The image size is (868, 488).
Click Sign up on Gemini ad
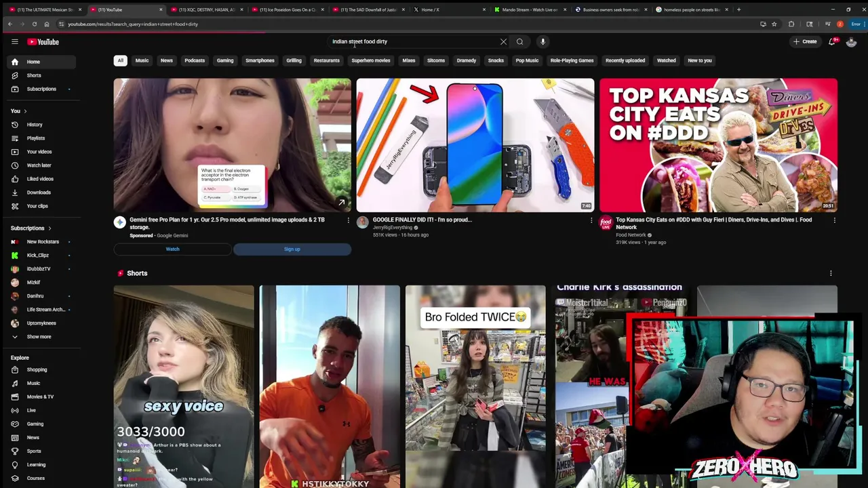[292, 249]
